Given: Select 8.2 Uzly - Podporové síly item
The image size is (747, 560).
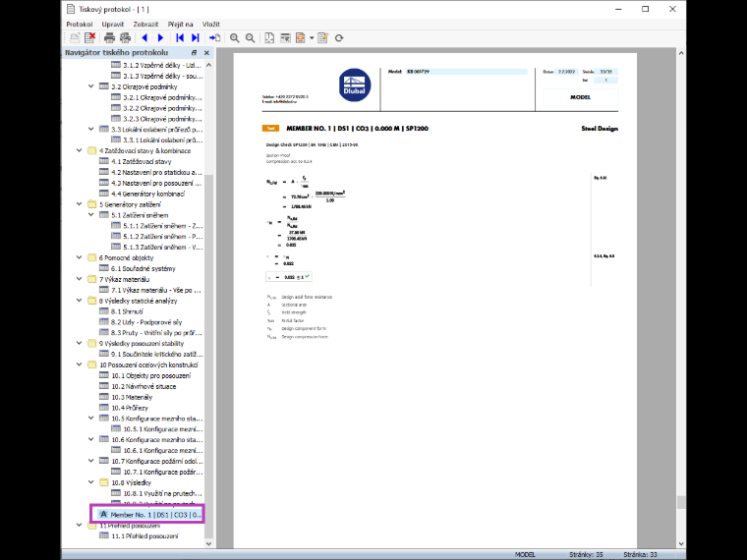Looking at the screenshot, I should 146,322.
